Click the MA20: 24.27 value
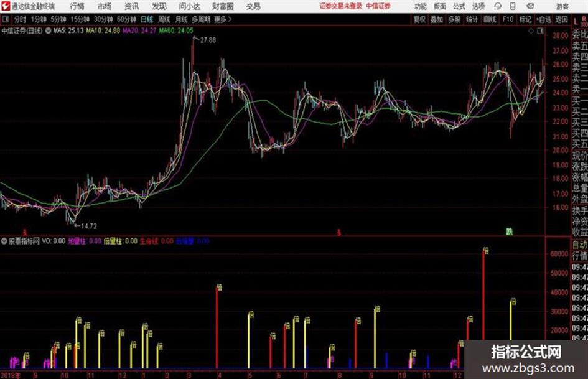 [x=139, y=30]
